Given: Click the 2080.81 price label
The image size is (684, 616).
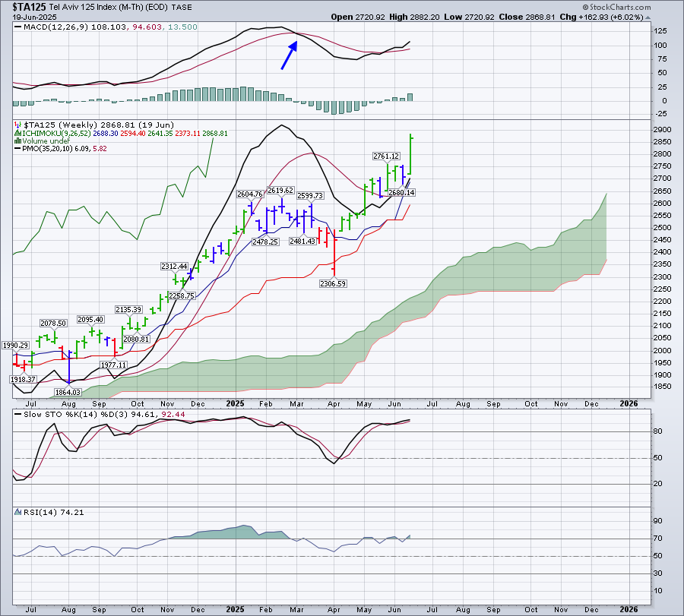Looking at the screenshot, I should [x=136, y=339].
